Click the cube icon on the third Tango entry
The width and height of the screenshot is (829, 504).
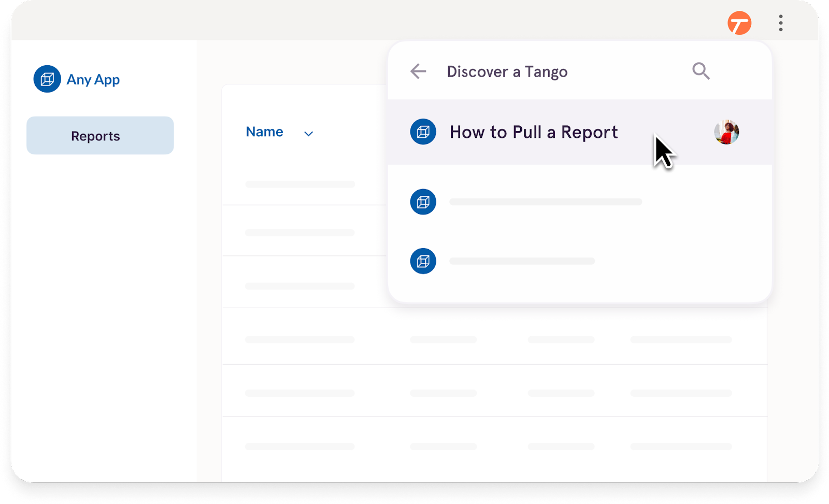pyautogui.click(x=423, y=261)
